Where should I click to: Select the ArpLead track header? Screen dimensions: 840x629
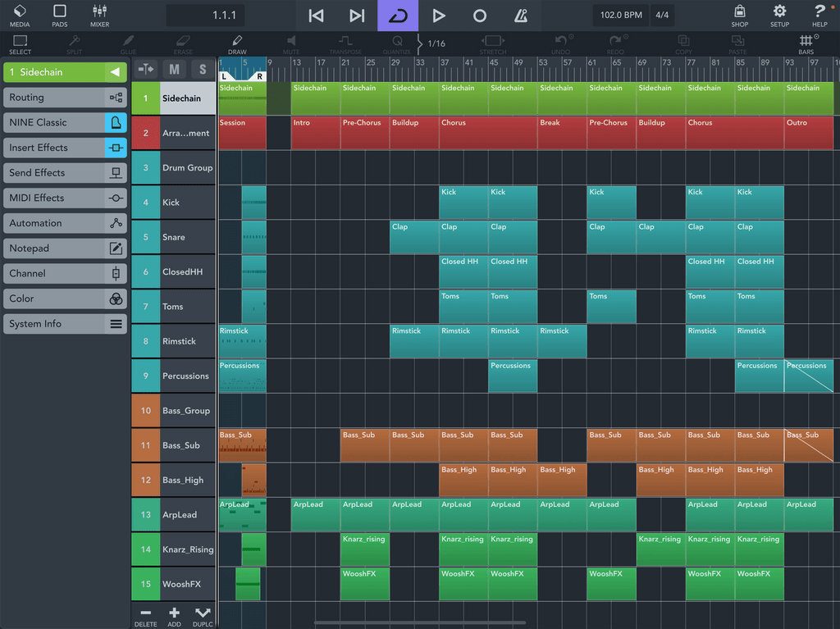(x=174, y=515)
